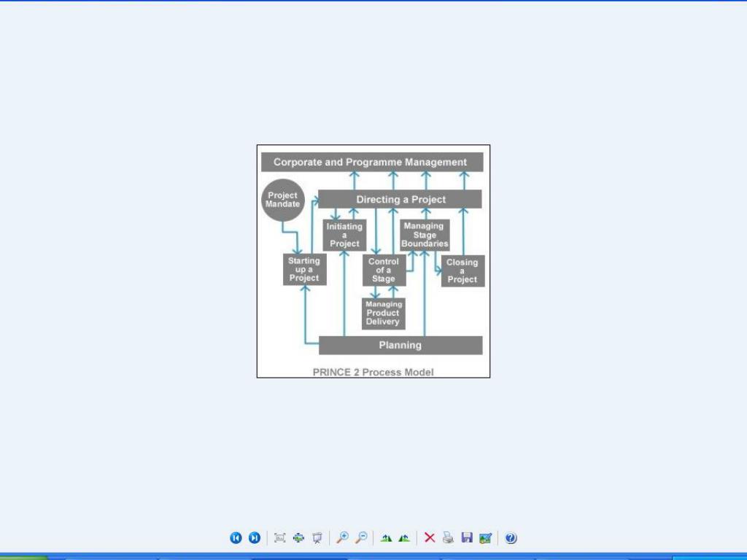747x560 pixels.
Task: Click the Closing a Project box
Action: click(x=462, y=271)
